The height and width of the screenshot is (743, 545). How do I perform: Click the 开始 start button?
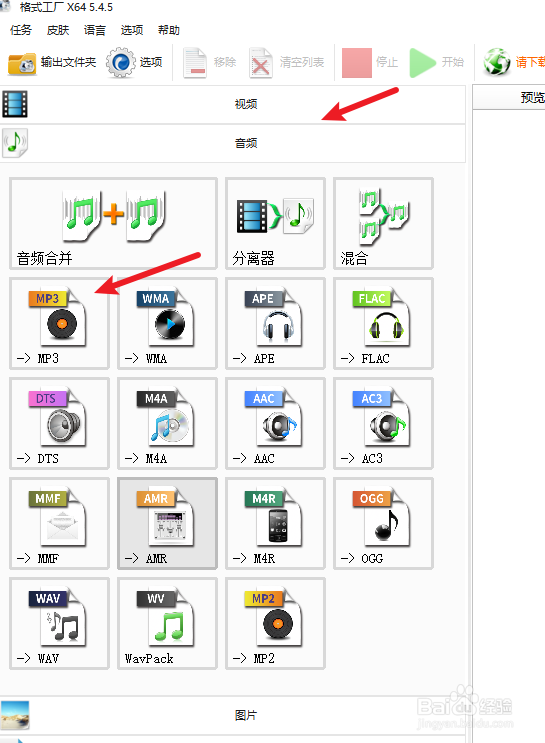[x=436, y=63]
